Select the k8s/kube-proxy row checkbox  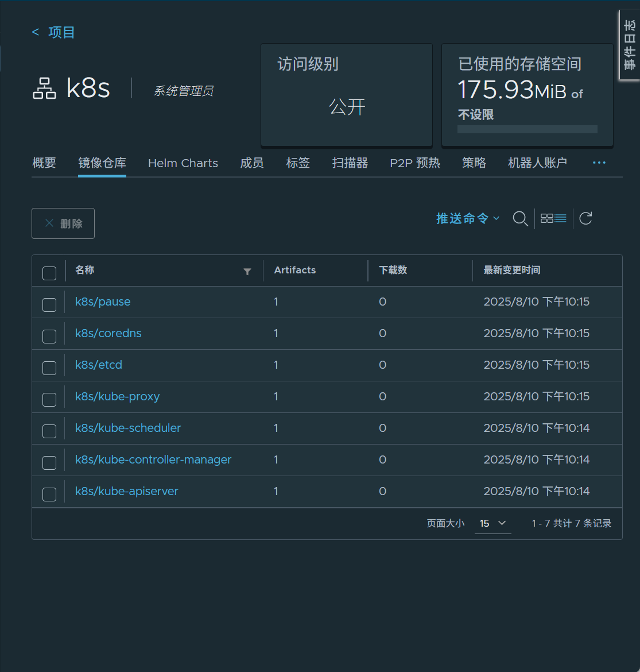tap(49, 399)
